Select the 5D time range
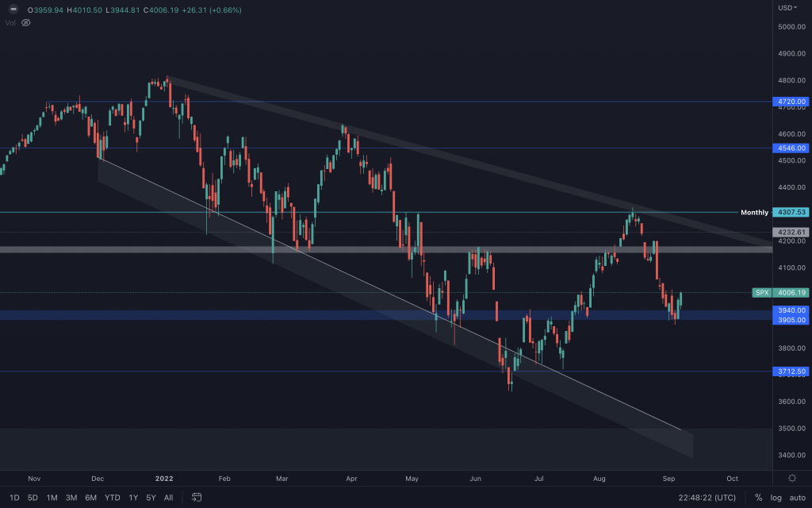Image resolution: width=812 pixels, height=508 pixels. [33, 498]
